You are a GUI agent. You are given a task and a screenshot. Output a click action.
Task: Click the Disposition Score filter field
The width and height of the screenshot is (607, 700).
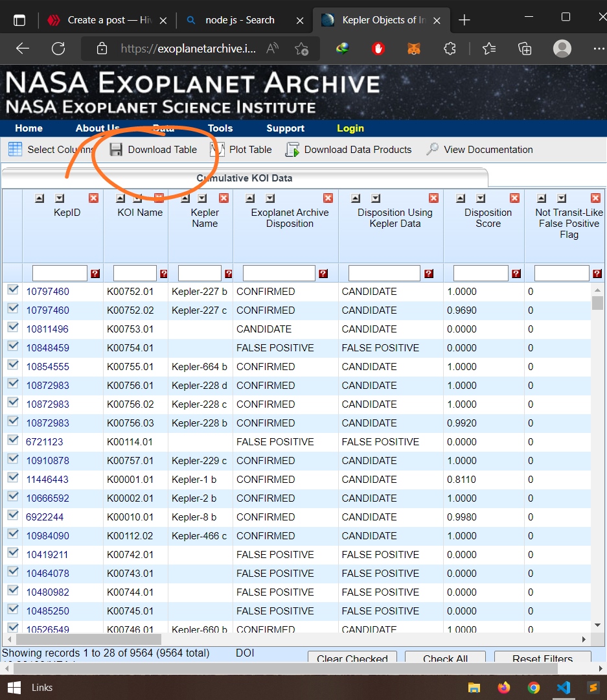(x=481, y=274)
